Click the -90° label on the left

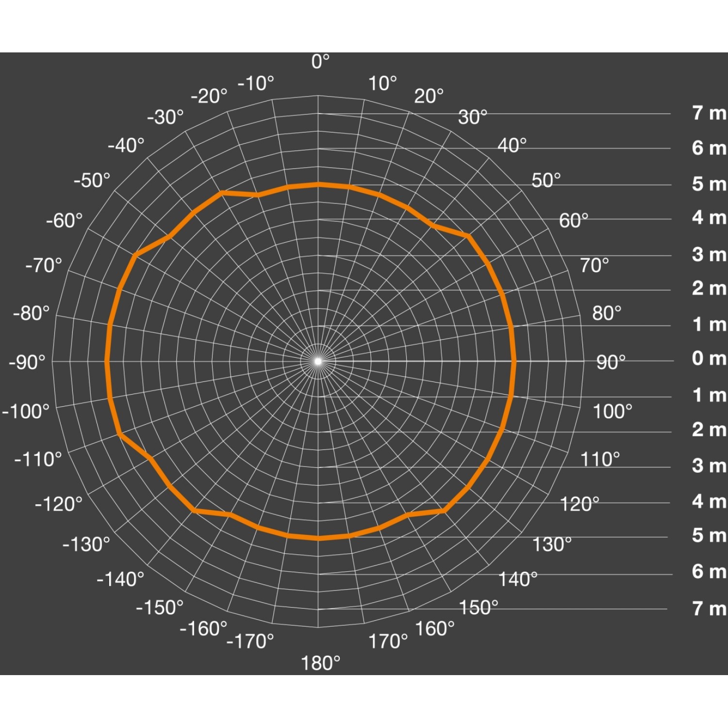click(x=27, y=362)
